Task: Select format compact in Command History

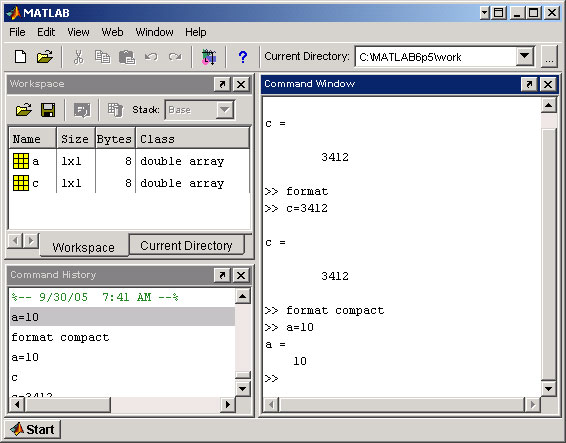Action: (x=60, y=337)
